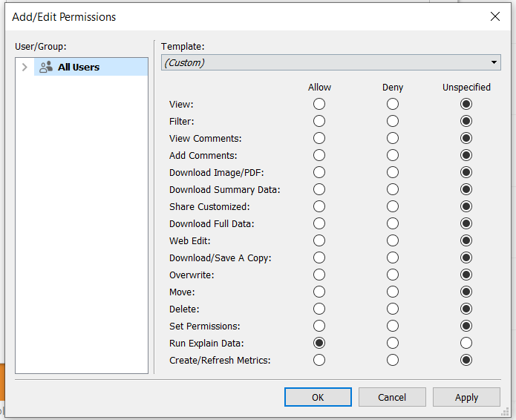Deny the Filter permission
This screenshot has width=516, height=420.
point(393,121)
